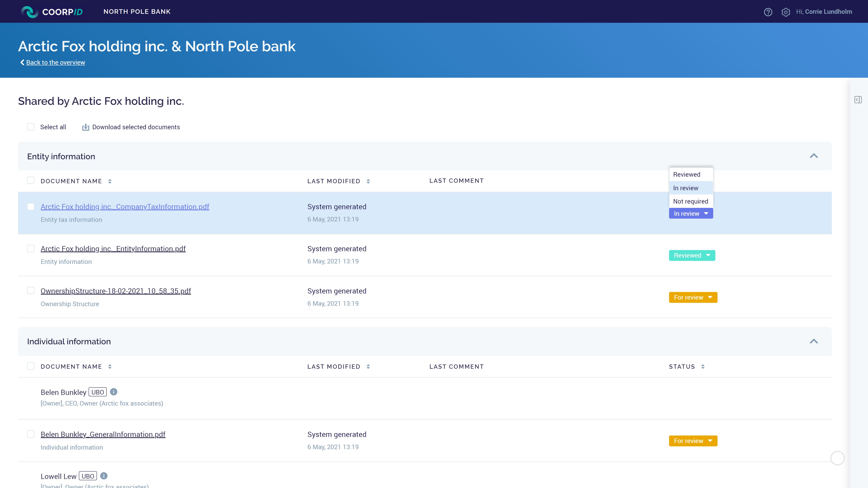Go back to the overview
Viewport: 868px width, 488px height.
[56, 62]
